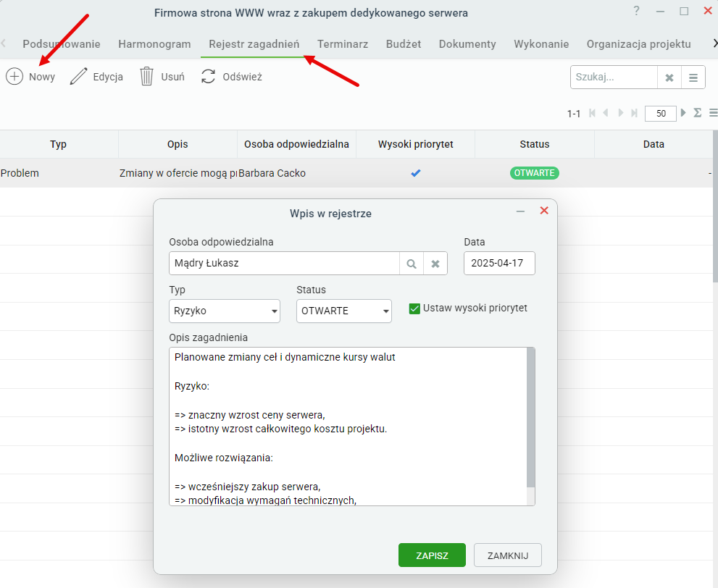This screenshot has height=588, width=718.
Task: Clear the Szukaj search field
Action: tap(669, 77)
